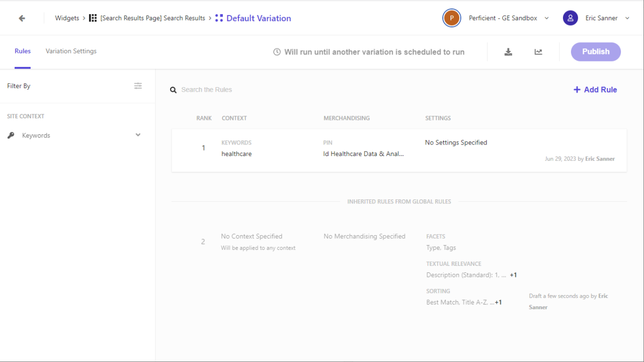
Task: Click the download export icon
Action: click(x=508, y=51)
